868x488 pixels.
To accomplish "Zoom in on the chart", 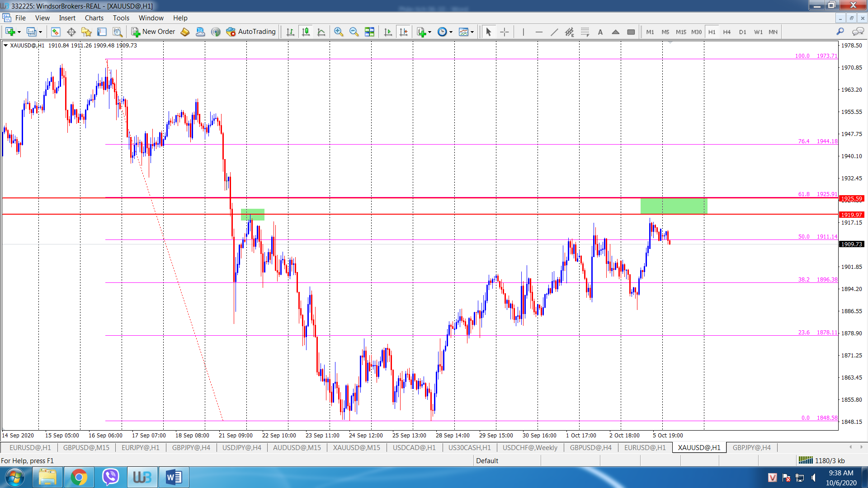I will click(338, 32).
